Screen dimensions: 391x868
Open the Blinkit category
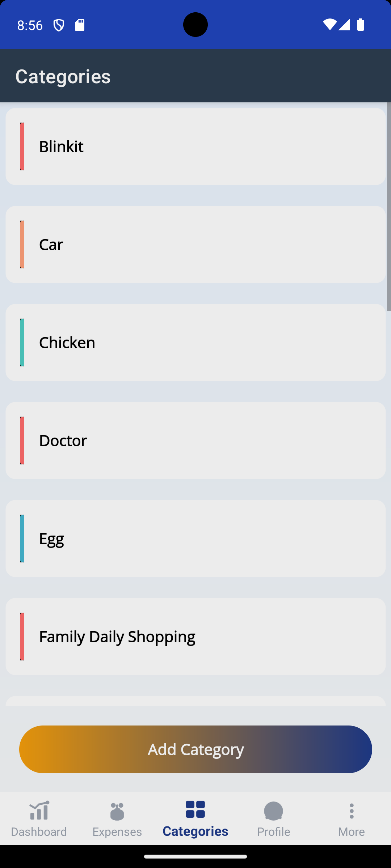click(195, 146)
